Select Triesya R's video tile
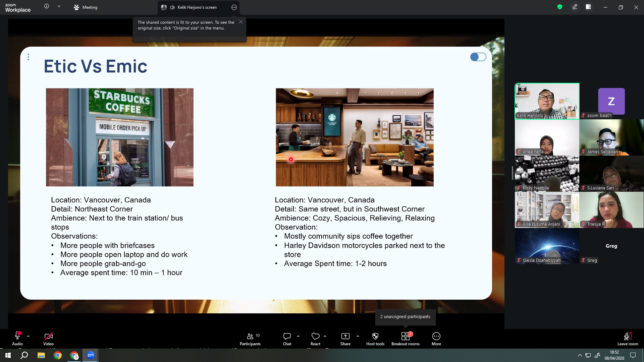The width and height of the screenshot is (644, 362). pyautogui.click(x=611, y=210)
